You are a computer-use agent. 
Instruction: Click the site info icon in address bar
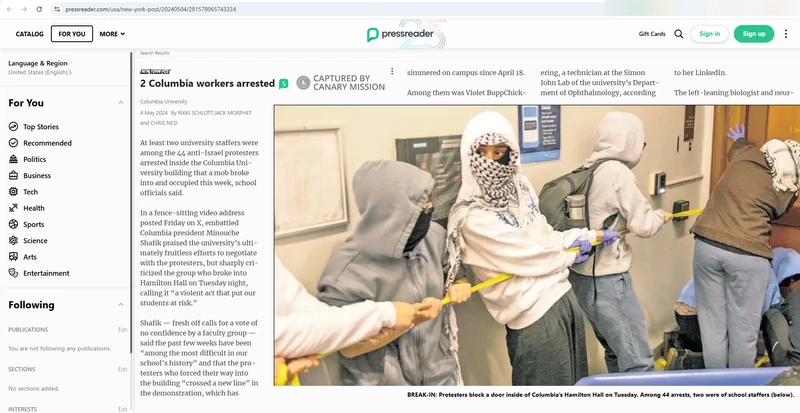click(x=57, y=9)
